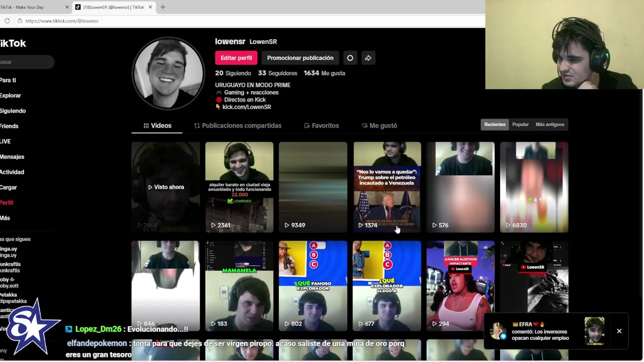Open the MAMAMELA video with 183 views
The image size is (644, 362).
239,286
